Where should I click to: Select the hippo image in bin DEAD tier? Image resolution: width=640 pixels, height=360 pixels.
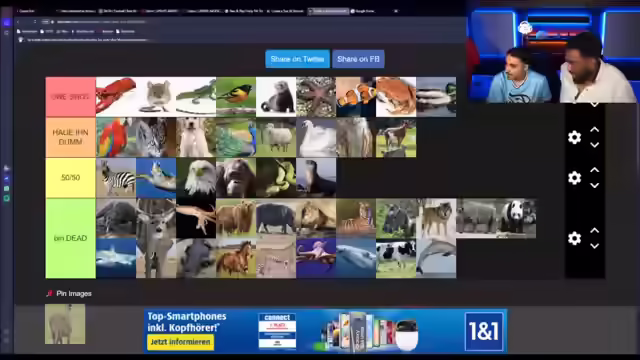click(276, 218)
